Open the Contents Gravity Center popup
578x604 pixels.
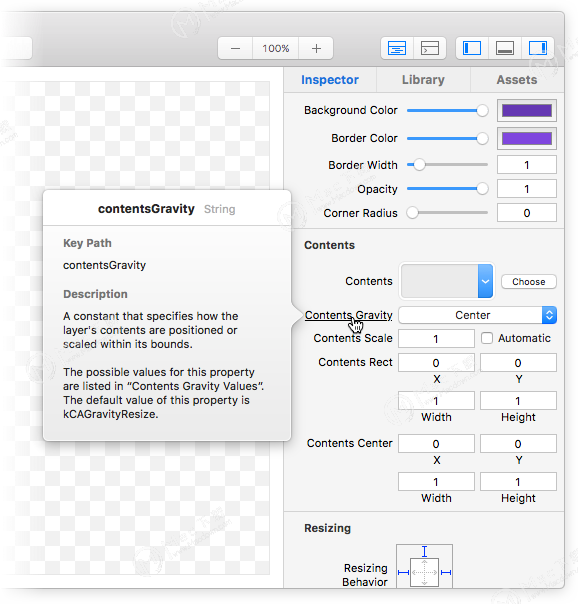pos(477,315)
